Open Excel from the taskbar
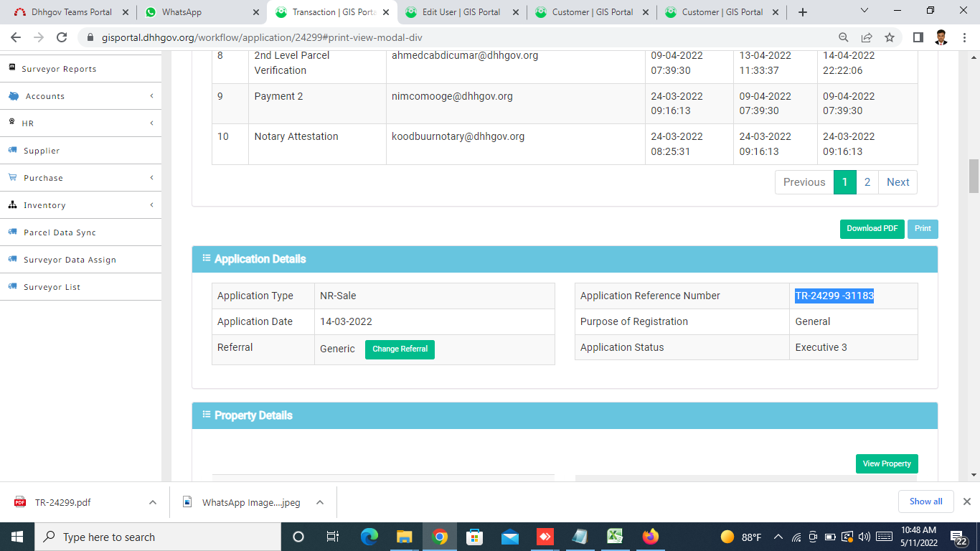Image resolution: width=980 pixels, height=551 pixels. click(615, 537)
